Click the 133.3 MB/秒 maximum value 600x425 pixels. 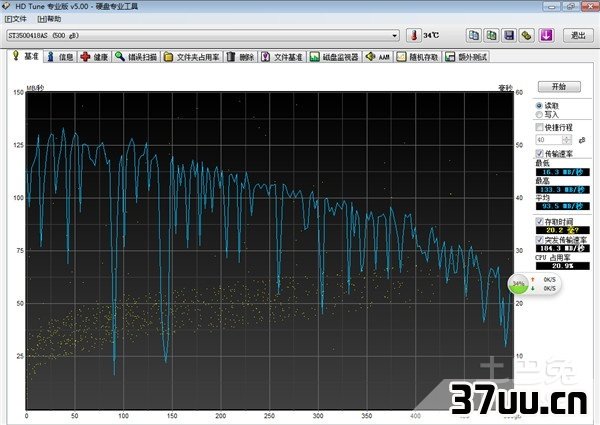pos(562,189)
